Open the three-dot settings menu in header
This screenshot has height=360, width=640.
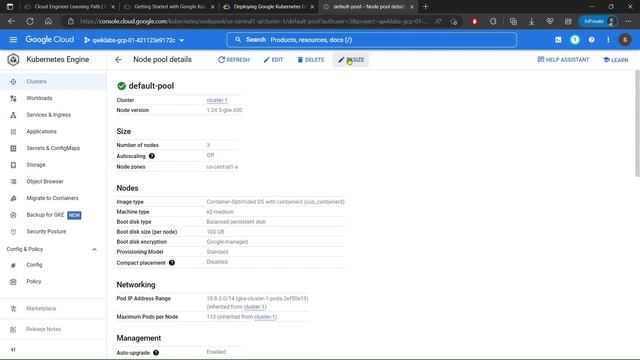pyautogui.click(x=608, y=40)
